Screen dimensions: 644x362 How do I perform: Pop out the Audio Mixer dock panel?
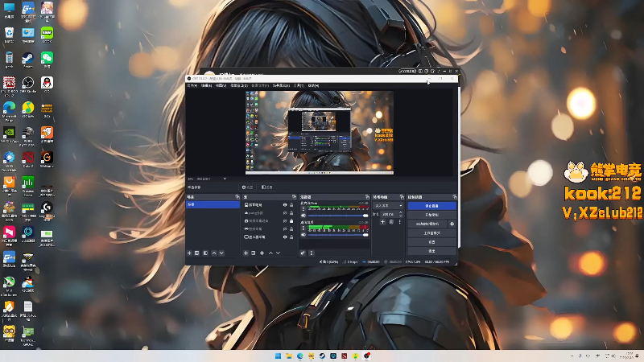tap(367, 197)
